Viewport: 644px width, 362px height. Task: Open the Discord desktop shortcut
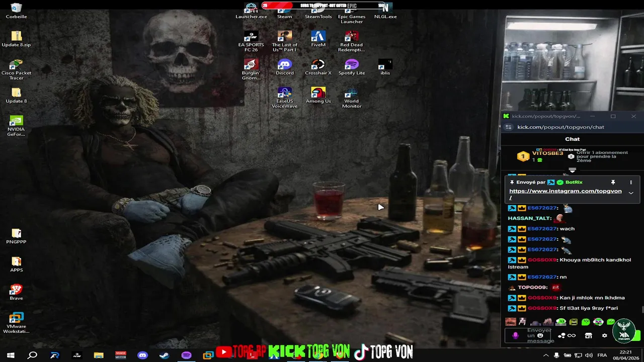pyautogui.click(x=284, y=67)
